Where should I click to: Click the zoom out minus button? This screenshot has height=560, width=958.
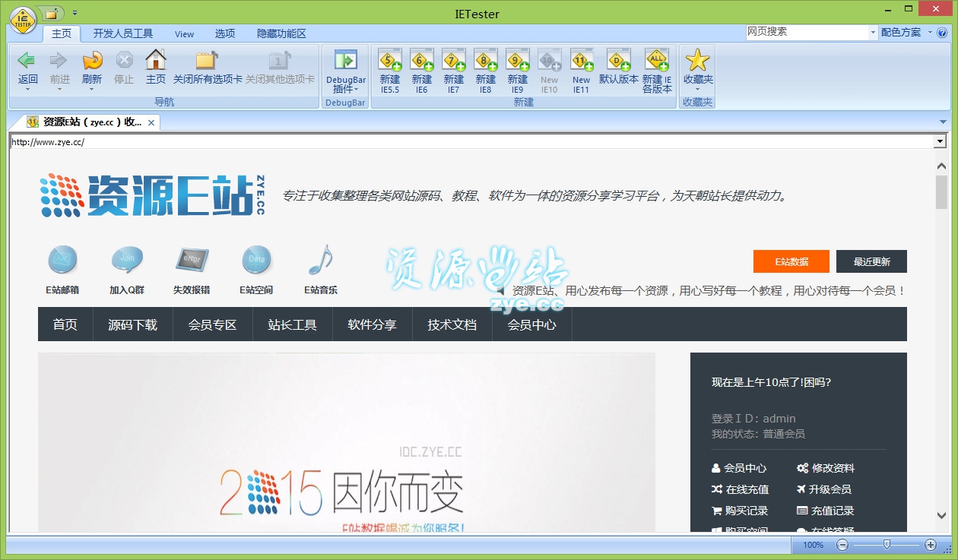tap(842, 545)
